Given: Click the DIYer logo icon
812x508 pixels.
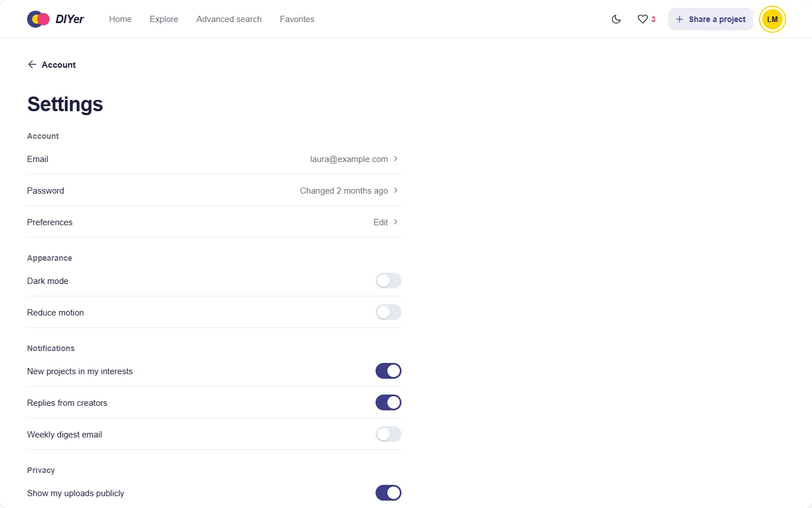Looking at the screenshot, I should point(38,19).
